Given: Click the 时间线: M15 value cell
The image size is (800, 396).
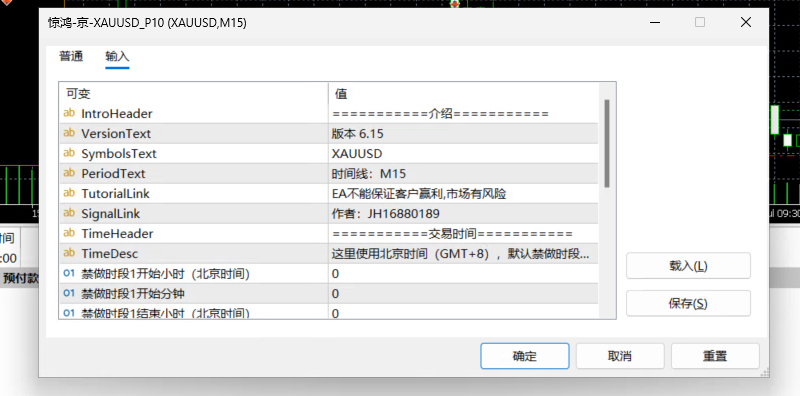Looking at the screenshot, I should [x=463, y=174].
